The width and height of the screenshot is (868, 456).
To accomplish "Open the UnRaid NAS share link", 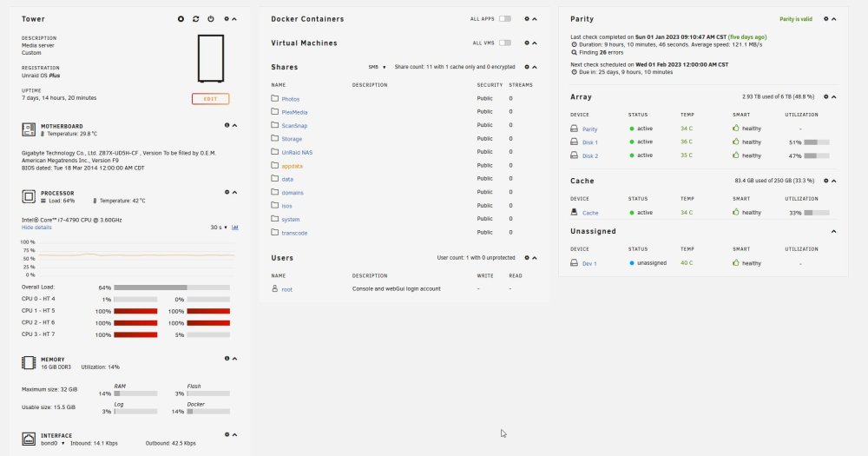I will (297, 152).
